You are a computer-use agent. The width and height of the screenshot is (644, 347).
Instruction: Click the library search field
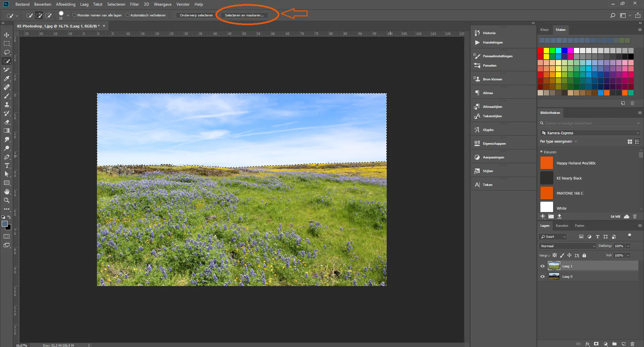[x=590, y=124]
